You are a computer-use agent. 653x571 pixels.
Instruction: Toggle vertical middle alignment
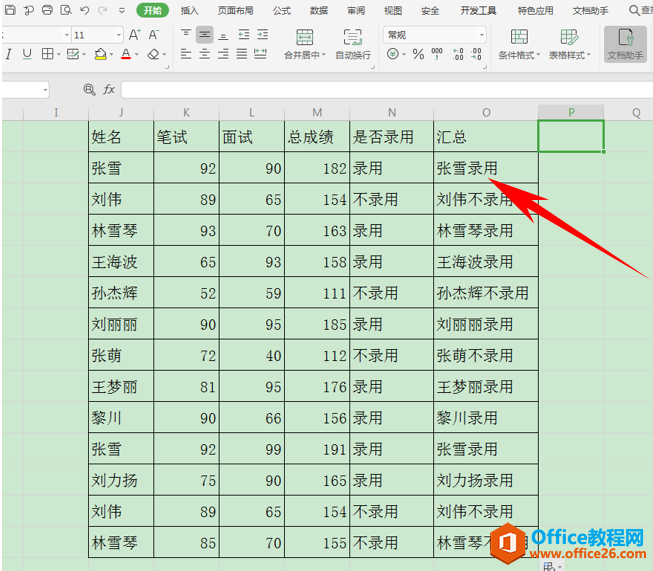204,35
